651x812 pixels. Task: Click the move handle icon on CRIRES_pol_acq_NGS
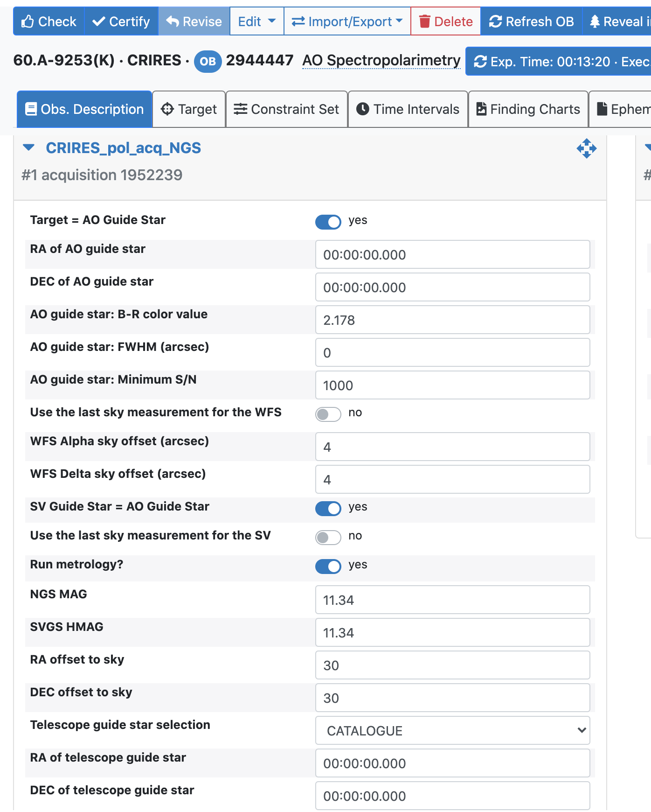(586, 148)
